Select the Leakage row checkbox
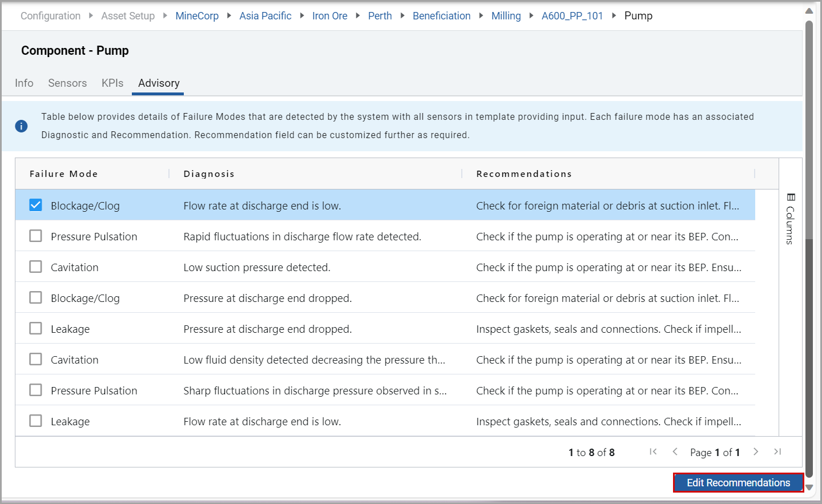Screen dimensions: 822x504 point(35,328)
